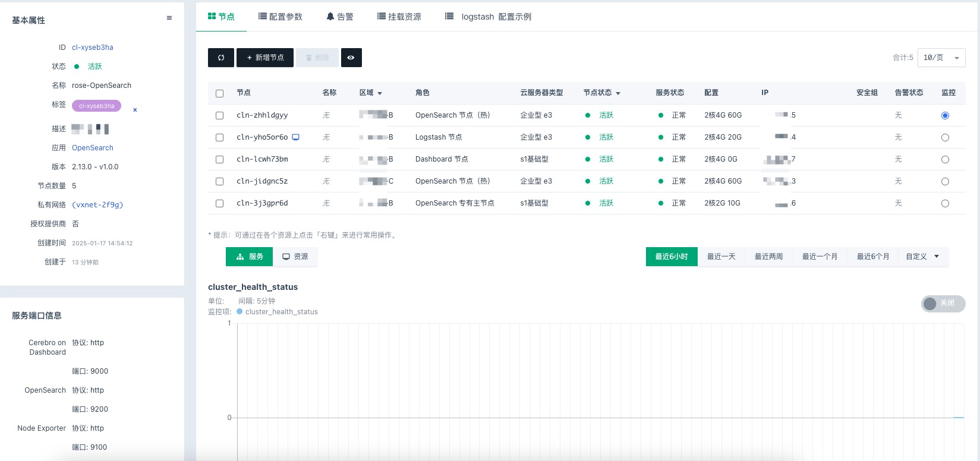The height and width of the screenshot is (461, 980).
Task: Click the 端口: 9100 port entry
Action: coord(90,447)
